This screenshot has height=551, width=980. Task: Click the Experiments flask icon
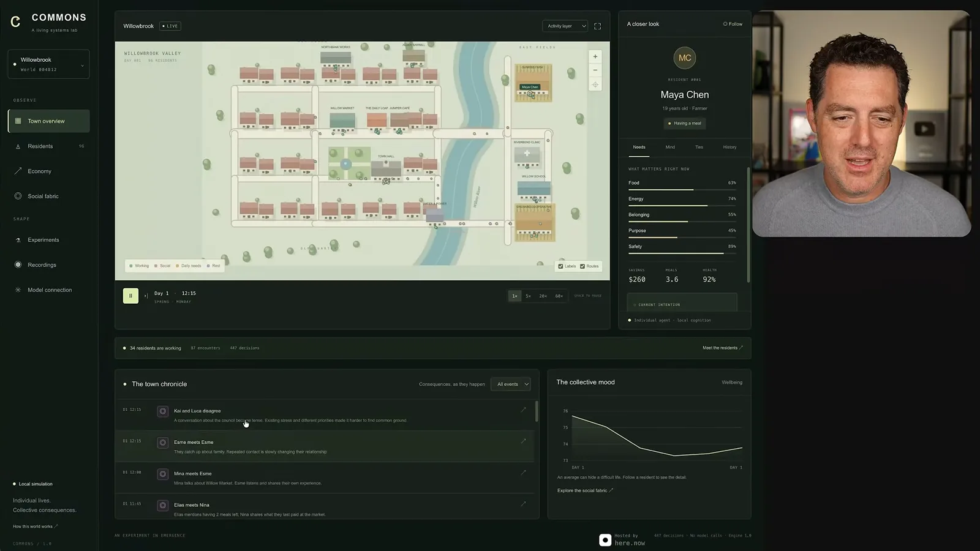(x=18, y=240)
